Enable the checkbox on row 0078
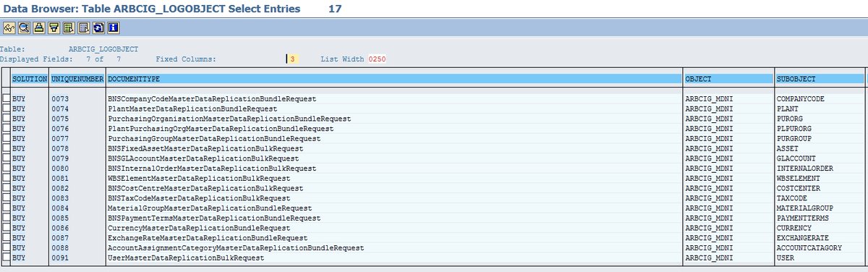The image size is (868, 272). [x=7, y=148]
